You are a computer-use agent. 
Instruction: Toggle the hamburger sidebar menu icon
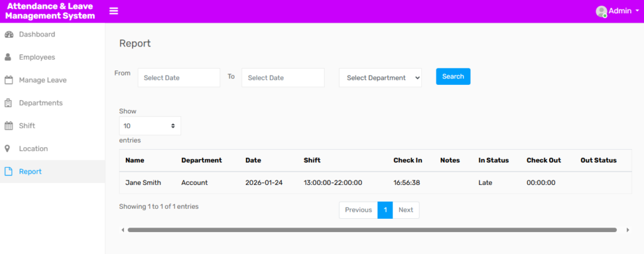114,11
